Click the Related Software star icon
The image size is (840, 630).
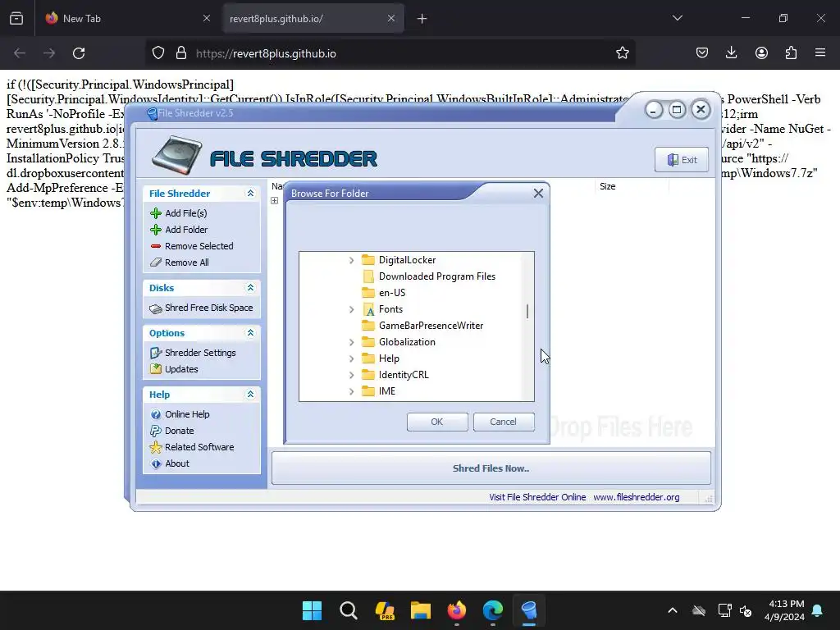[x=156, y=447]
